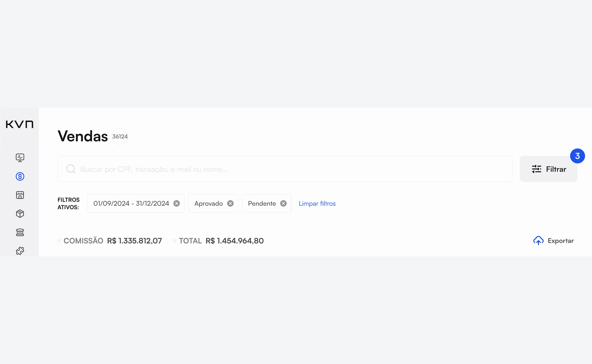592x364 pixels.
Task: Open the dashboard monitor icon in sidebar
Action: [x=20, y=158]
